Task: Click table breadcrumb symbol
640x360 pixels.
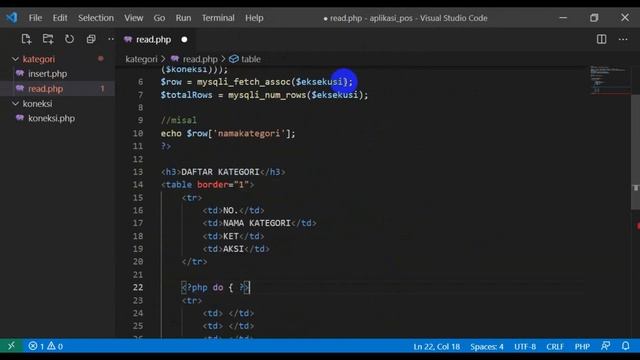Action: [245, 59]
